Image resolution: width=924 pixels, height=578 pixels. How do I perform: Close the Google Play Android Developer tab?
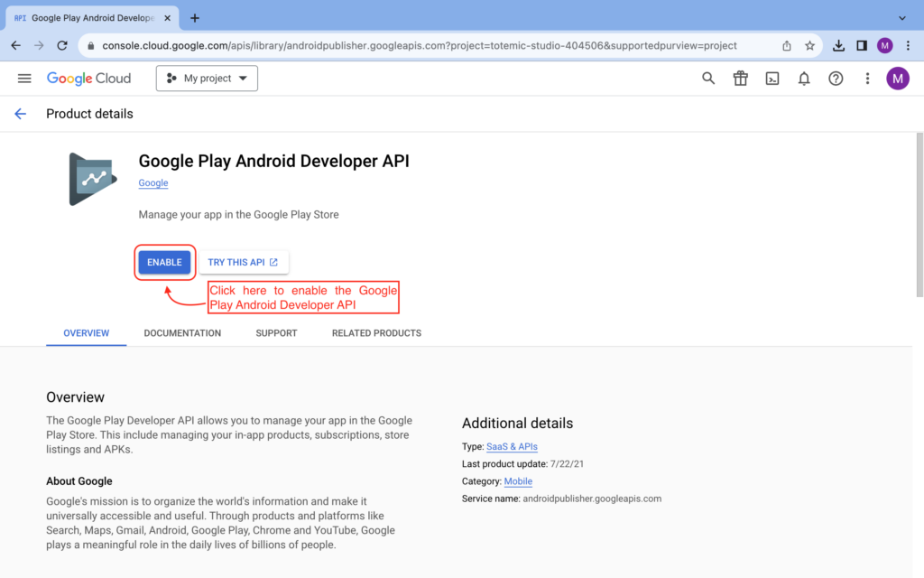coord(167,18)
